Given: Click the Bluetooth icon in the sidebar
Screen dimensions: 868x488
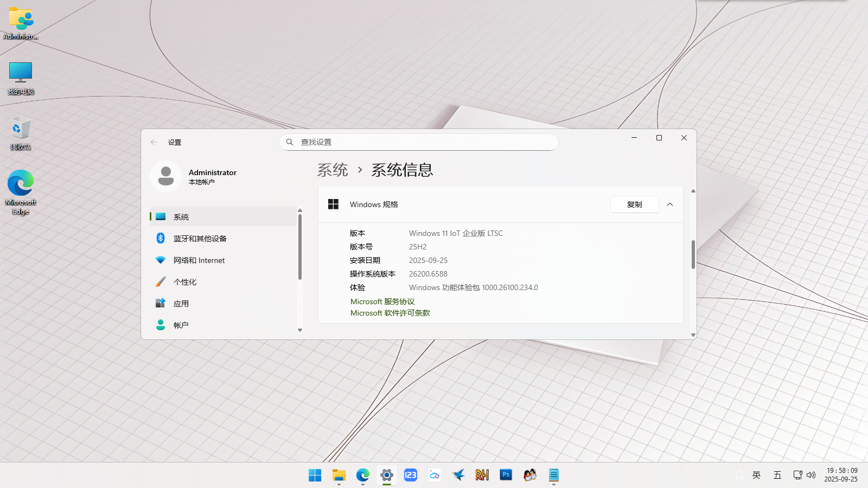Looking at the screenshot, I should coord(161,238).
